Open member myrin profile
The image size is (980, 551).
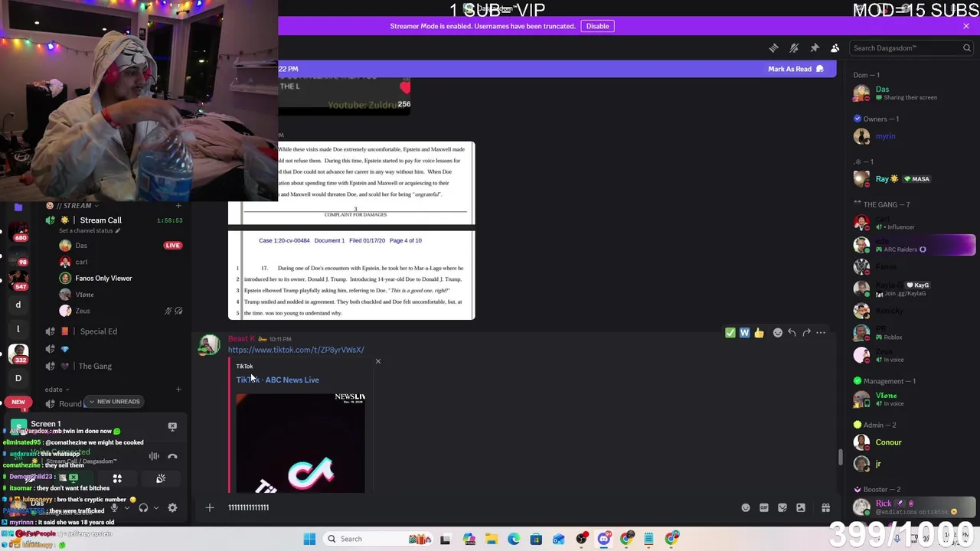pos(915,136)
